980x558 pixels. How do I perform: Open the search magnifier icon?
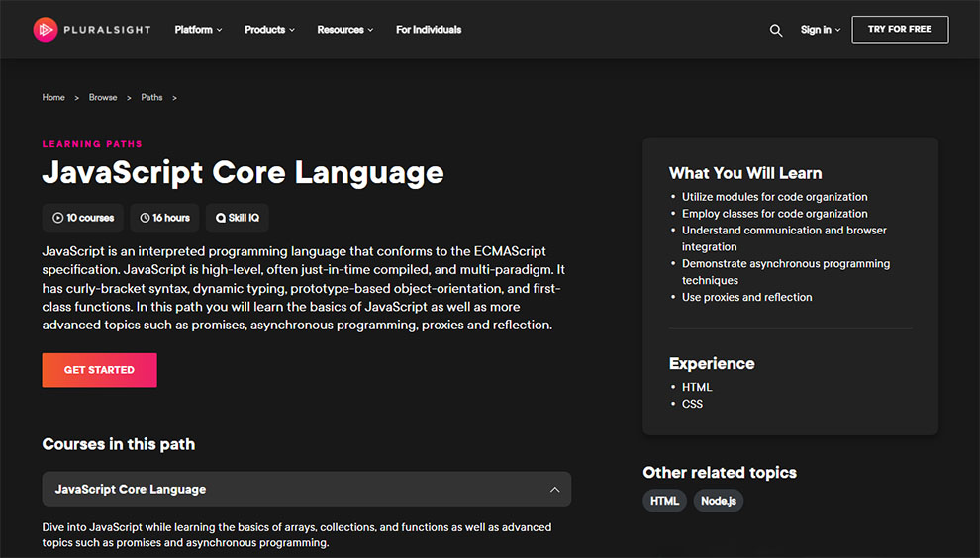tap(776, 30)
